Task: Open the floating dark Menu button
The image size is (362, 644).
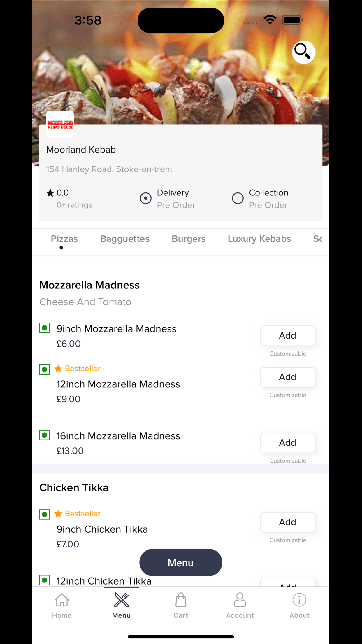Action: (181, 562)
